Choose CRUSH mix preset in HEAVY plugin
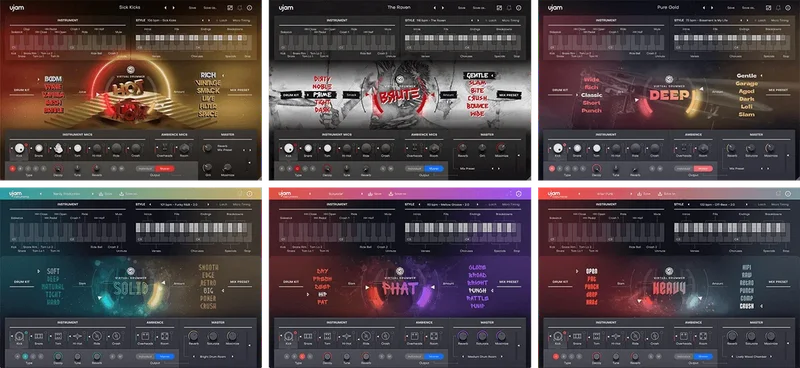 click(x=746, y=306)
